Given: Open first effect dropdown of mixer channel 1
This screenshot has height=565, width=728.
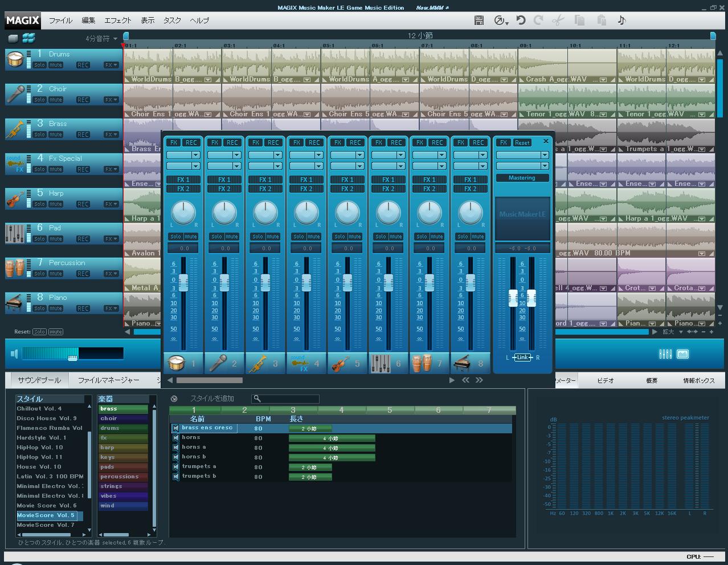Looking at the screenshot, I should click(x=195, y=155).
